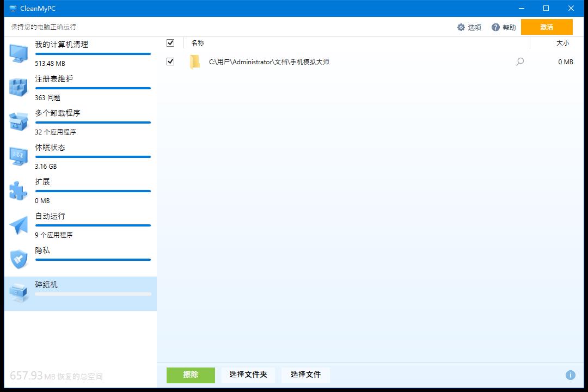Click the 9 个应用程序 count
Viewport: 588px width, 392px height.
(53, 235)
